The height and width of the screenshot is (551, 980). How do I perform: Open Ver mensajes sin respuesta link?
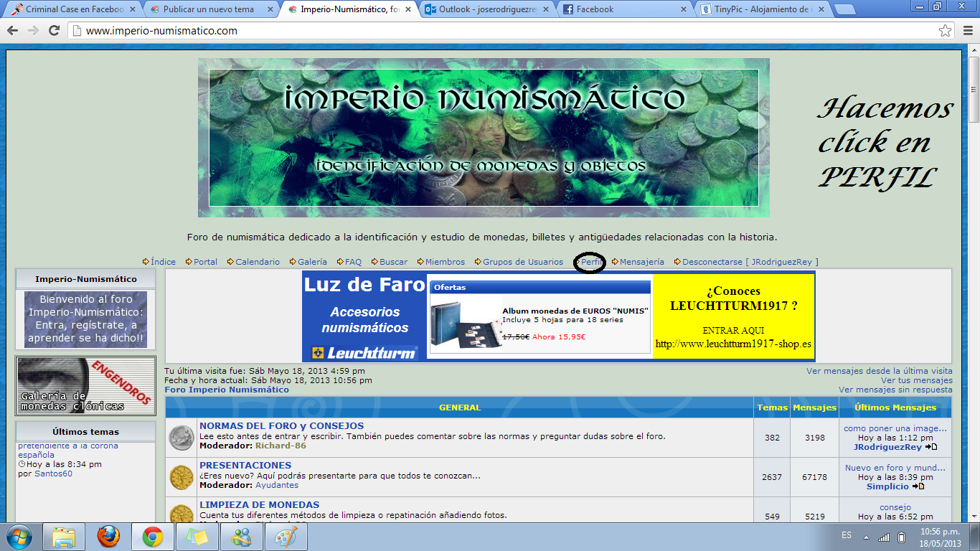pos(895,390)
